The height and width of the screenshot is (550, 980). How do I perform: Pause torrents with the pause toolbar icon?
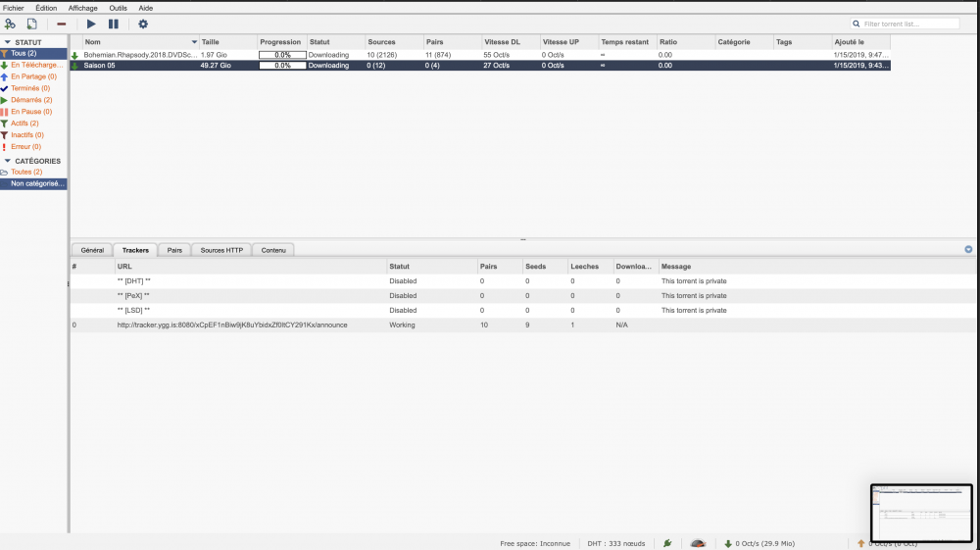click(113, 24)
